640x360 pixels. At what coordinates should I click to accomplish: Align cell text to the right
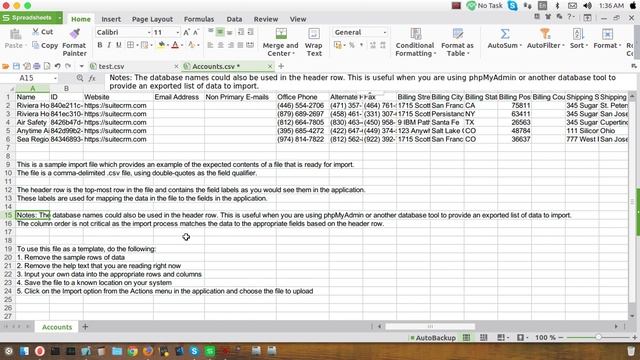point(230,45)
